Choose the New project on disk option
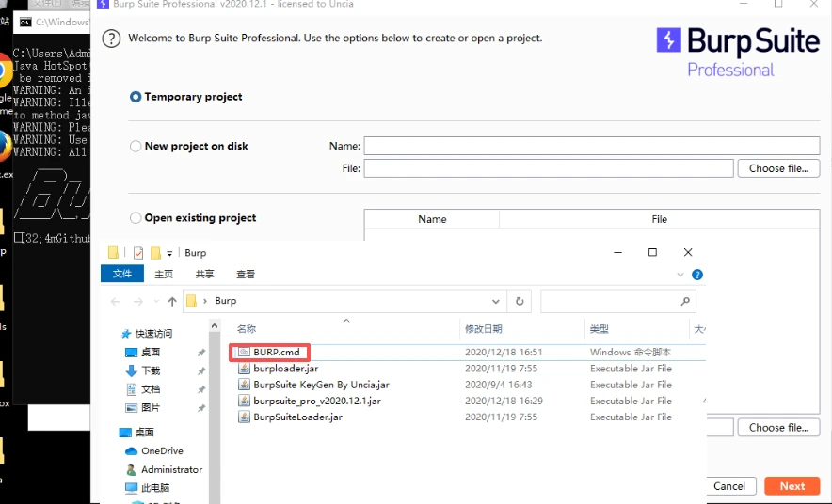The image size is (832, 504). [x=136, y=147]
